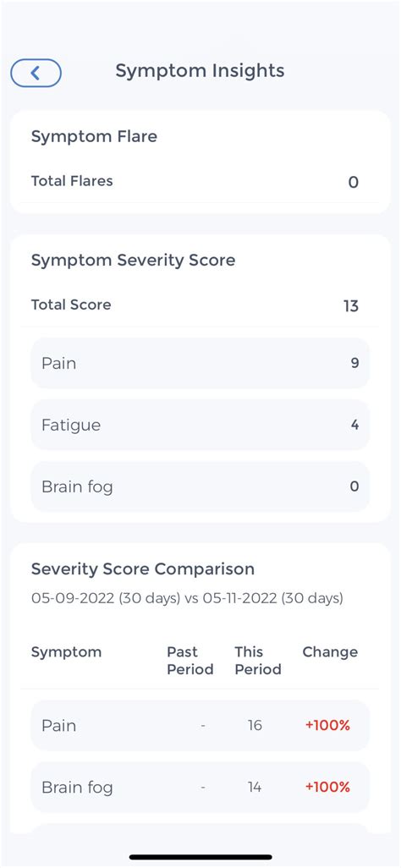
Task: Open the Brain fog comparison row
Action: [x=200, y=787]
